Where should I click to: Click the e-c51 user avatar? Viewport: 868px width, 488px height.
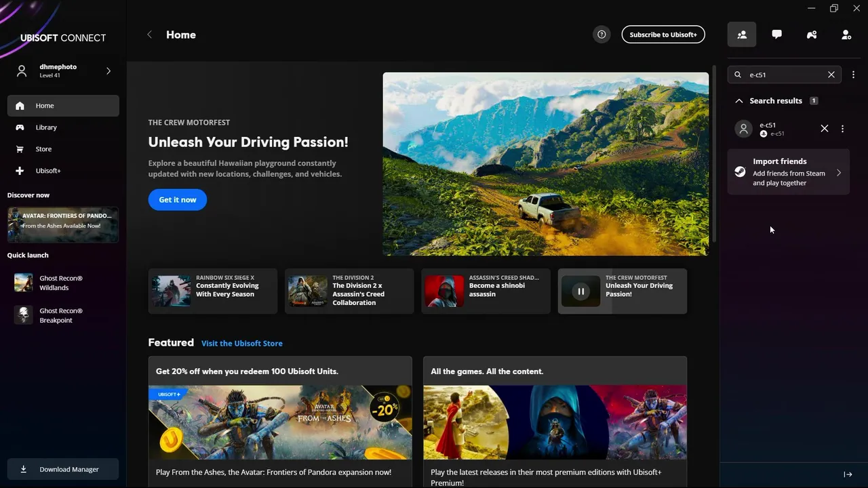pos(744,129)
